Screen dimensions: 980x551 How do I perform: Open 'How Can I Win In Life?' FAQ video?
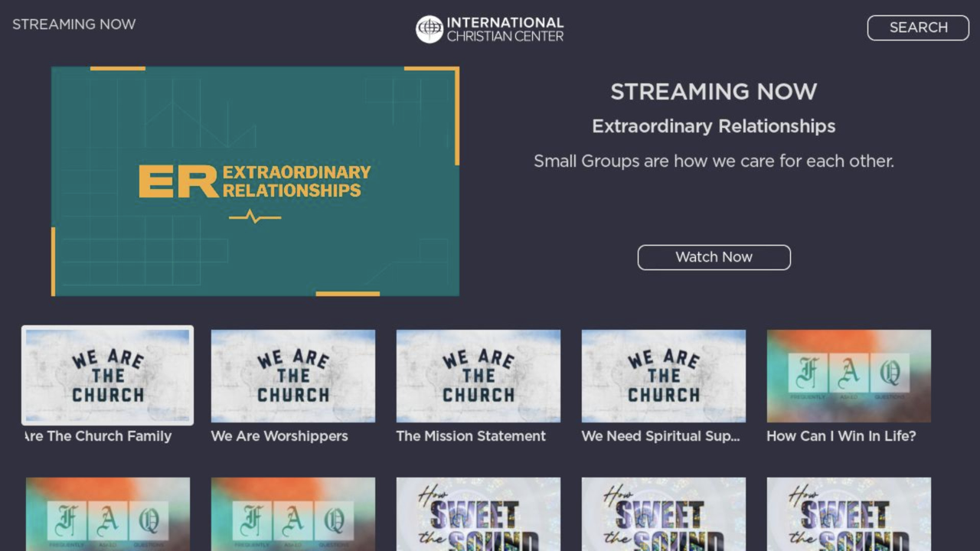[848, 375]
